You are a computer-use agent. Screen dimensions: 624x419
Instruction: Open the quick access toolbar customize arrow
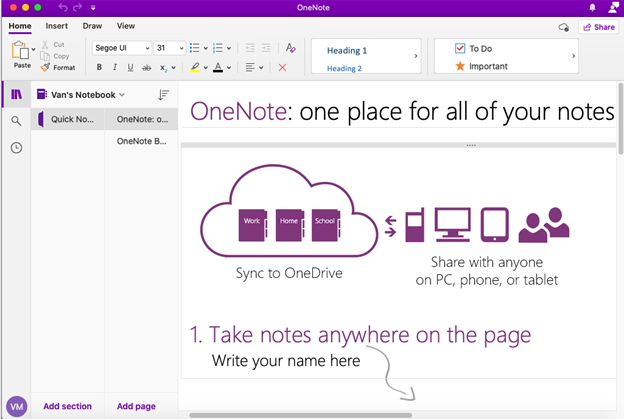pos(93,8)
